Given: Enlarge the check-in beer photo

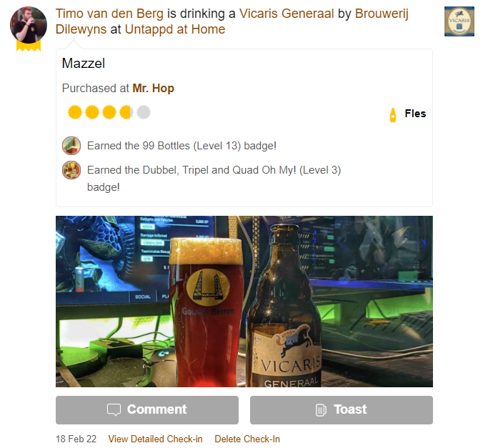Looking at the screenshot, I should pos(244,302).
